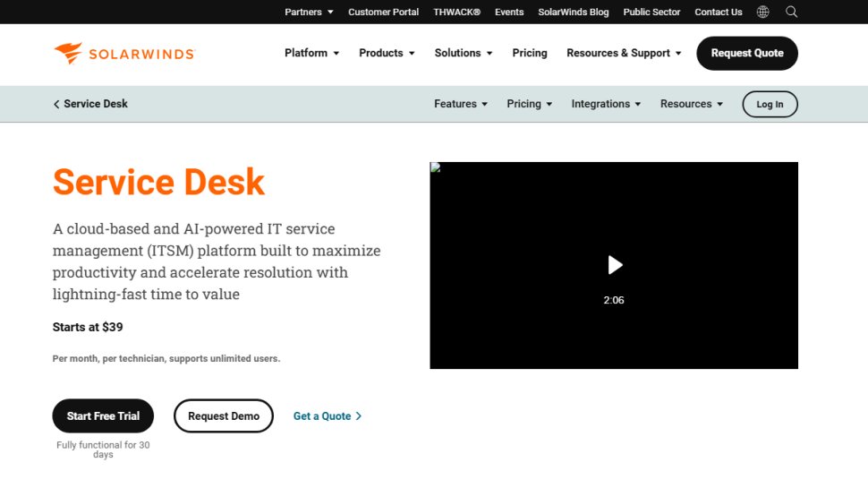This screenshot has height=488, width=868.
Task: Click the orange Service Desk heading
Action: click(x=159, y=183)
